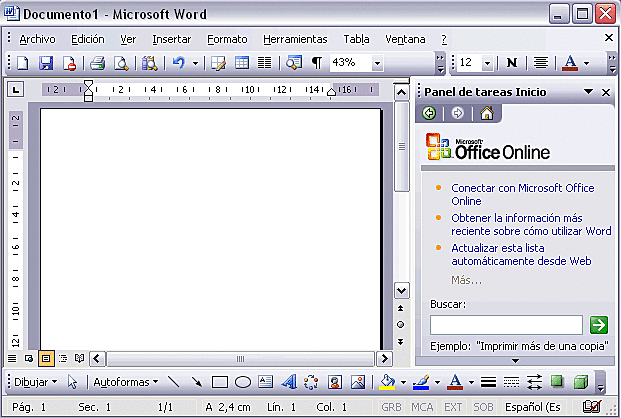621x418 pixels.
Task: Click the Buscar search input field
Action: click(x=506, y=325)
